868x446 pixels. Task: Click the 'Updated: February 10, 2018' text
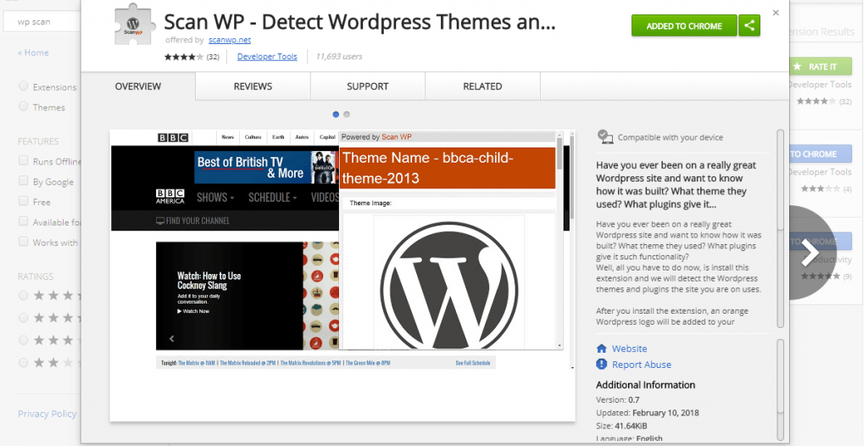coord(648,413)
